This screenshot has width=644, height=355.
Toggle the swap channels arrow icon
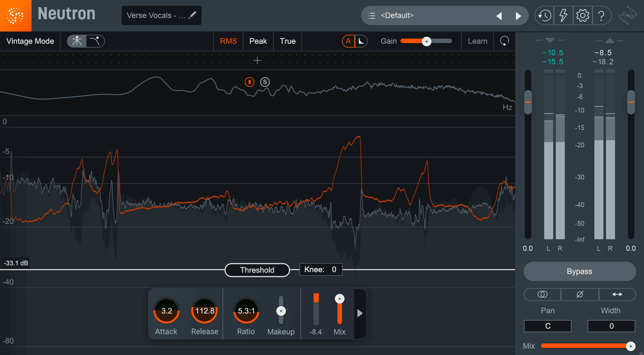(617, 295)
